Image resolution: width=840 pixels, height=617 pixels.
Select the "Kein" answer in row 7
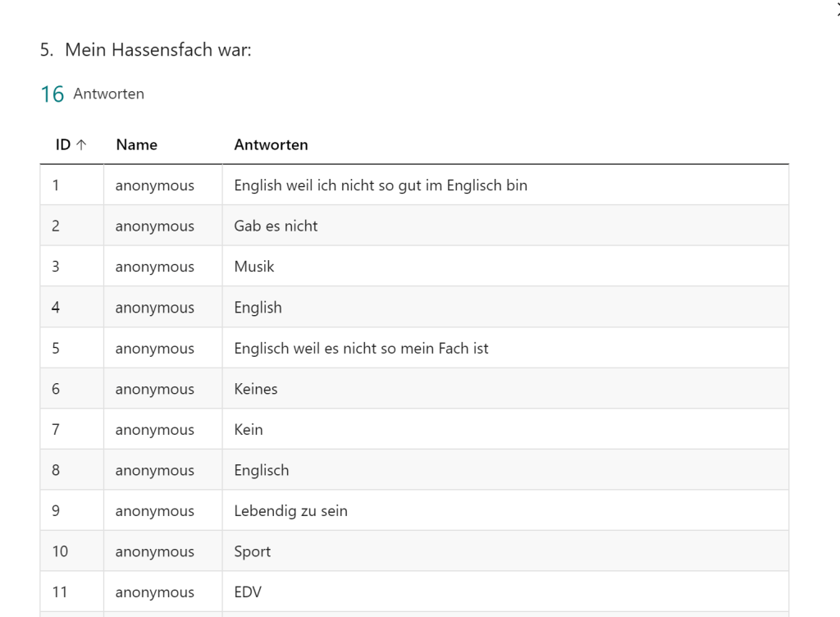click(x=249, y=429)
